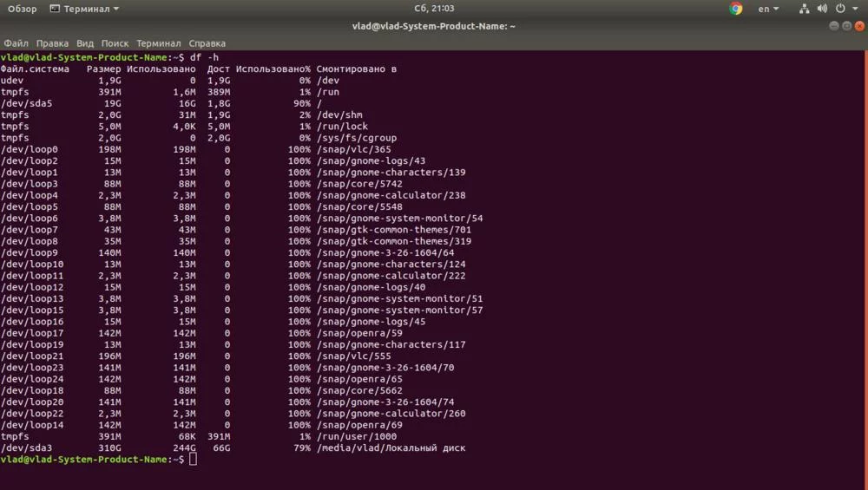The height and width of the screenshot is (490, 868).
Task: Click the '/dev/loop14' device name
Action: pos(32,425)
